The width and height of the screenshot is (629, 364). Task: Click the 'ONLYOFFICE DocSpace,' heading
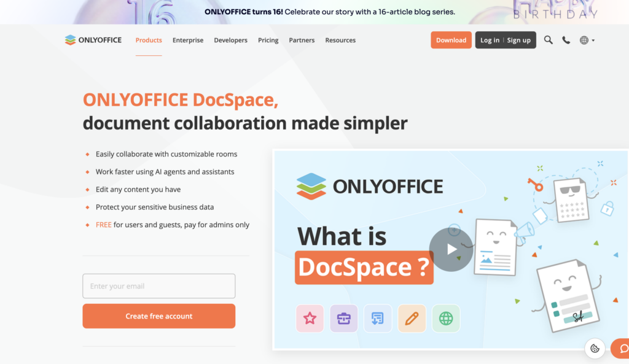pos(181,100)
